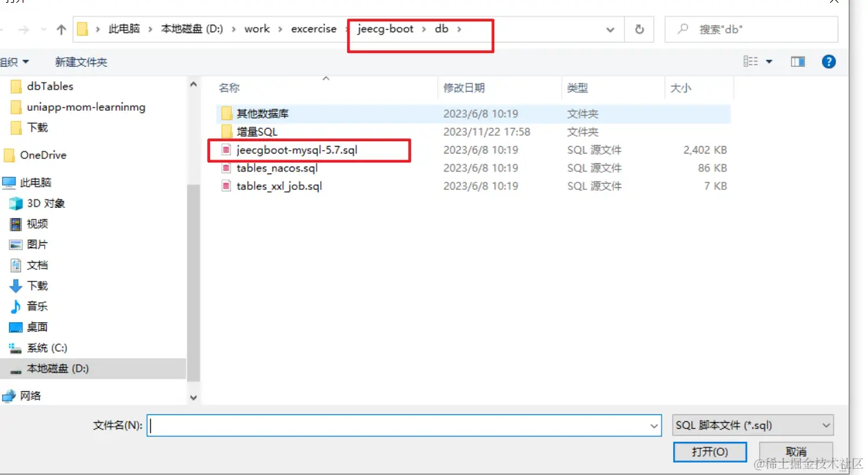
Task: Select db in the address breadcrumb
Action: pos(441,29)
